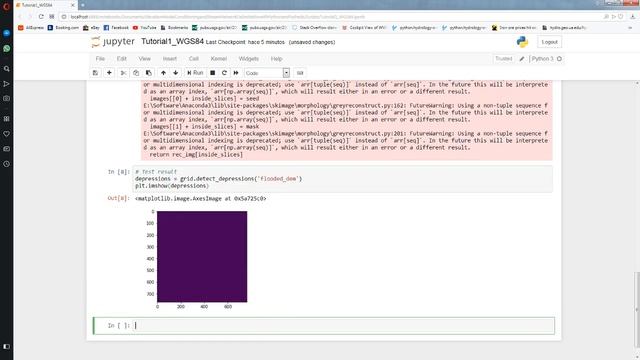Move selected cell down arrow
This screenshot has width=640, height=360.
point(176,73)
